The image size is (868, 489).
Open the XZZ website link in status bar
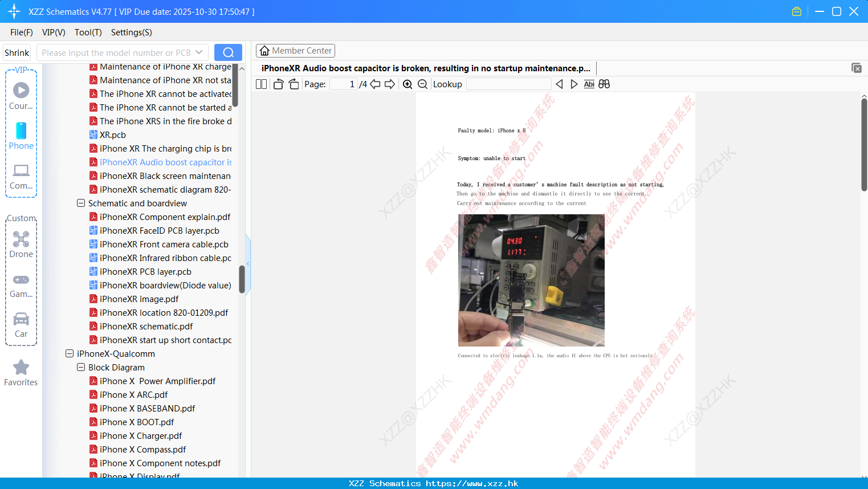(472, 483)
